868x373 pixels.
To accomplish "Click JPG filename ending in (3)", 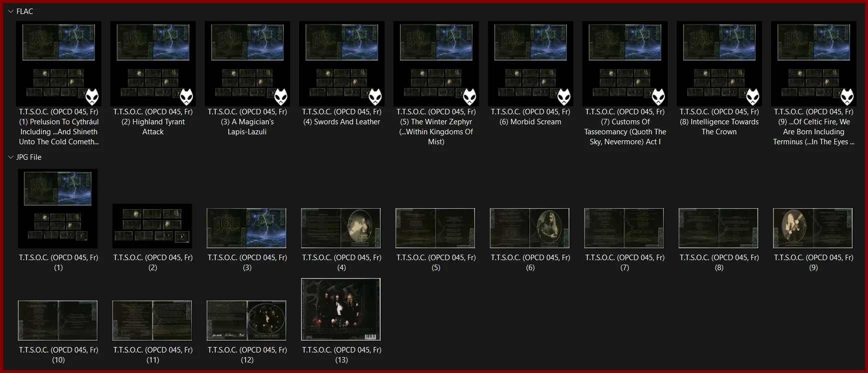I will click(247, 263).
